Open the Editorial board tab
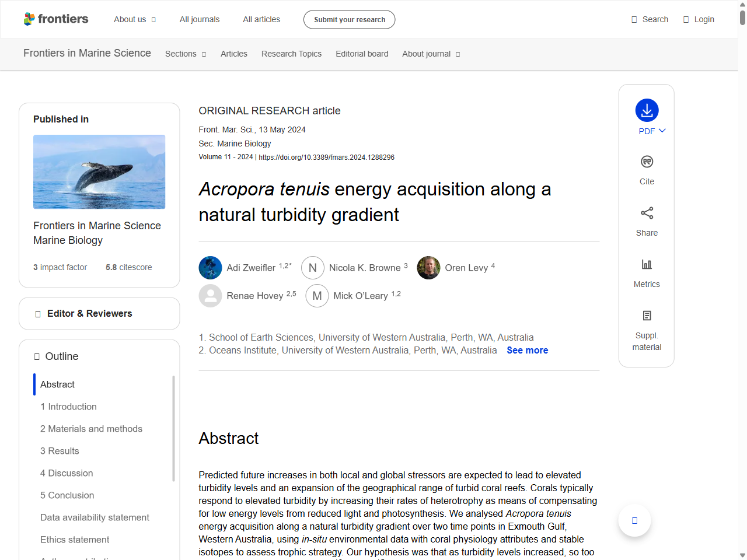 362,54
